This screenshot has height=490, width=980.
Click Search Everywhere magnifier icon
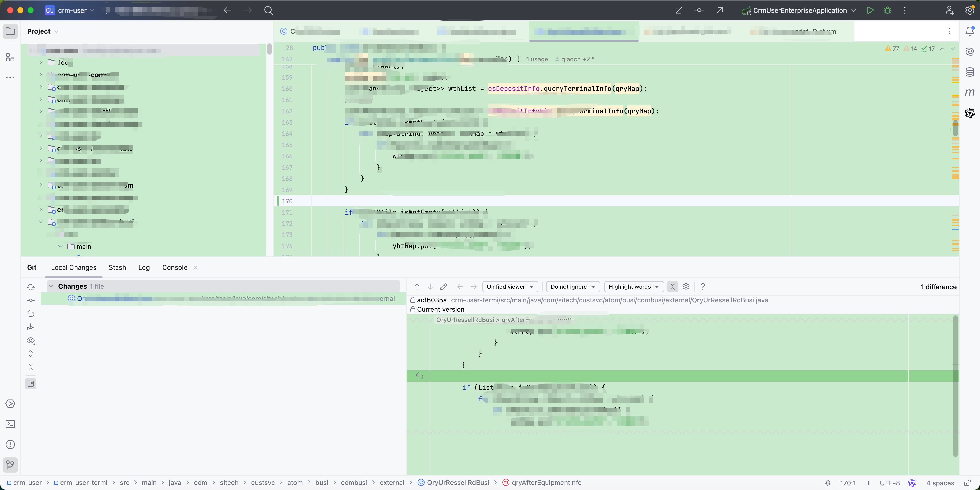tap(268, 10)
